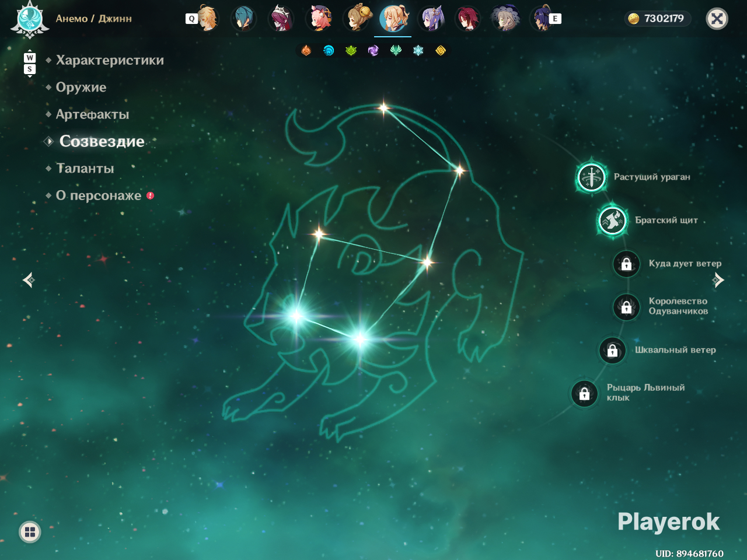This screenshot has height=560, width=747.
Task: Click the UID: 894681760 text
Action: point(689,553)
